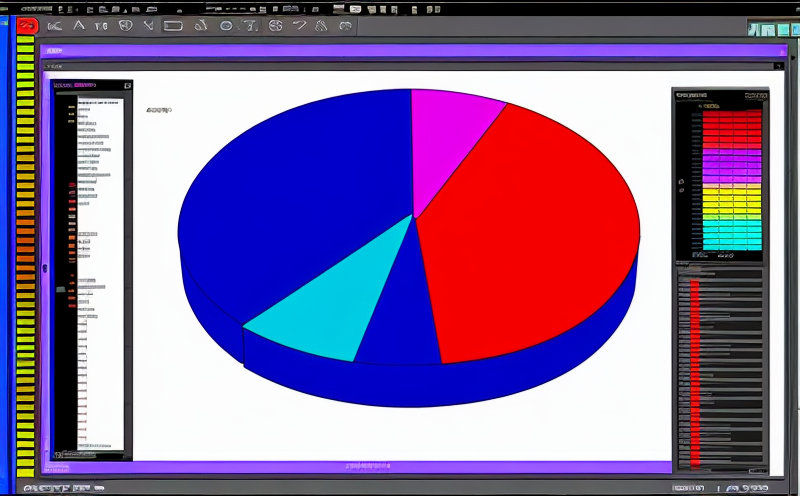Click the top-right corner button of the left panel

point(127,87)
